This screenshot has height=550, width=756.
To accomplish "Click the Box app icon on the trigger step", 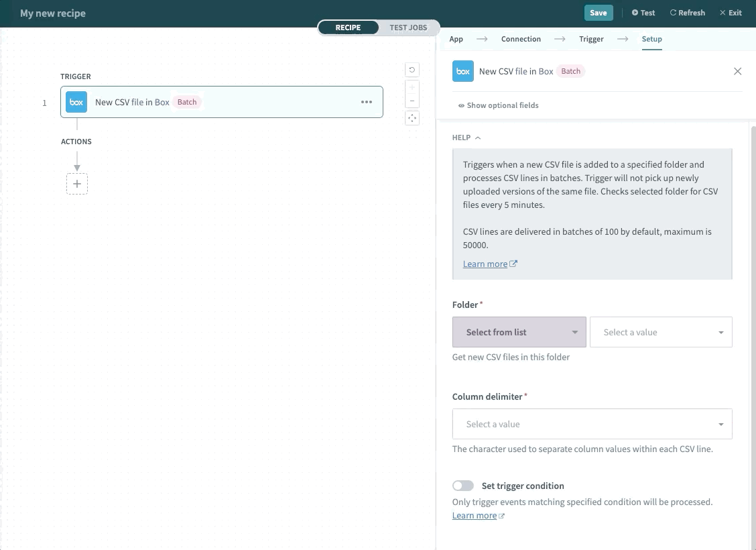I will point(76,102).
